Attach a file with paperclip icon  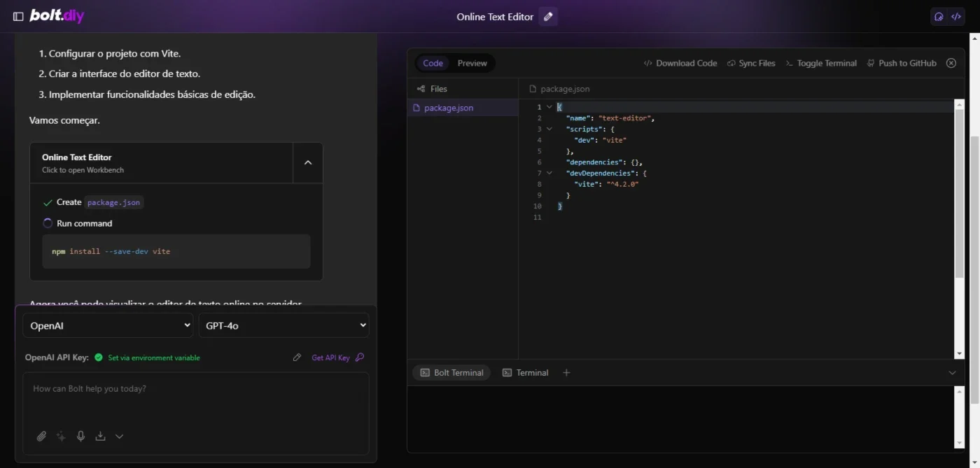point(41,436)
